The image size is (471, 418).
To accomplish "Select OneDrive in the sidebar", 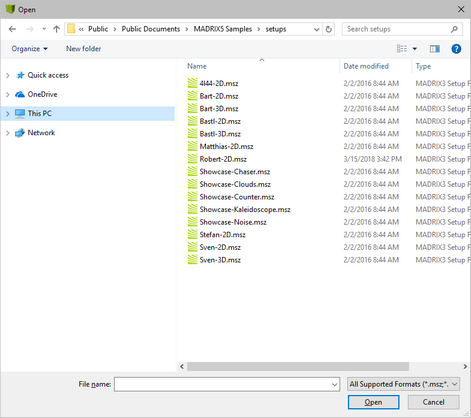I will 42,94.
